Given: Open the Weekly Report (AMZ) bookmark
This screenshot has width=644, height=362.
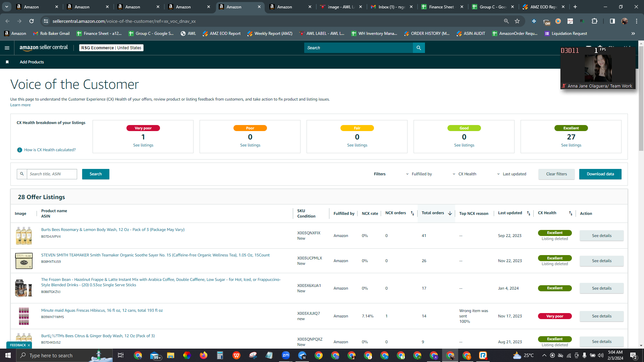Looking at the screenshot, I should click(270, 34).
